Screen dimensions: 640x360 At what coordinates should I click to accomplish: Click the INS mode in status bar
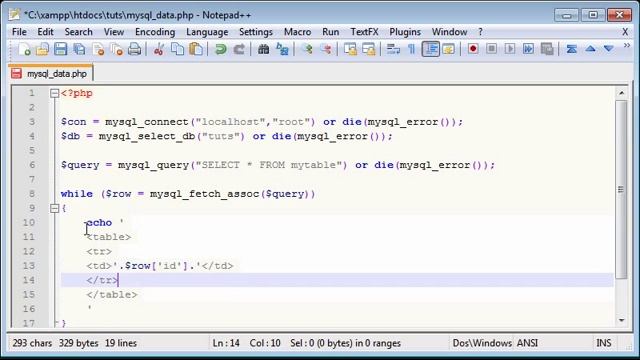tap(604, 343)
